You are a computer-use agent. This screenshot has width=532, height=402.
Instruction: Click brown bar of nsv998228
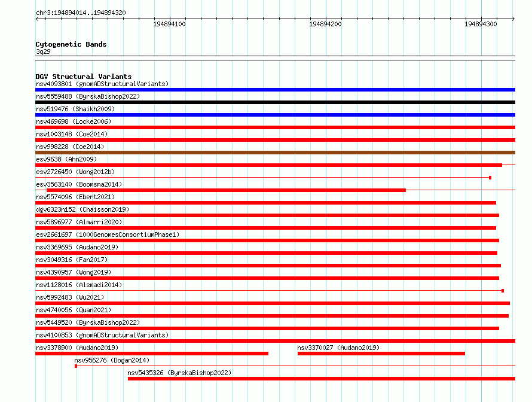[x=275, y=153]
